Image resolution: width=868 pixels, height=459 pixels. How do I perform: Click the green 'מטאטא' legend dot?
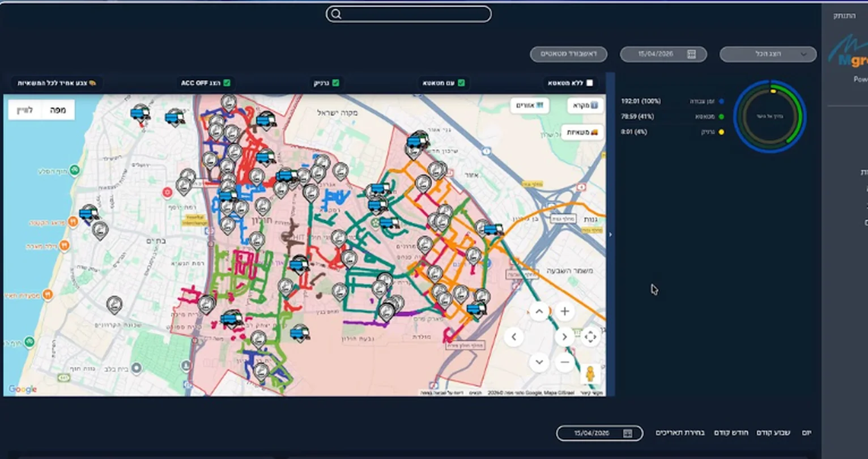click(721, 117)
